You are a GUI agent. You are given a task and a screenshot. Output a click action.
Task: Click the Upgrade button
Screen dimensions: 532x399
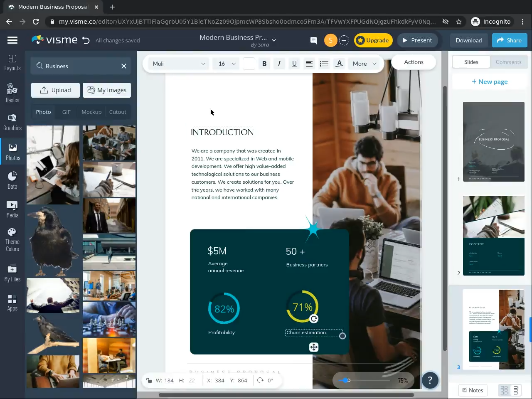[373, 40]
